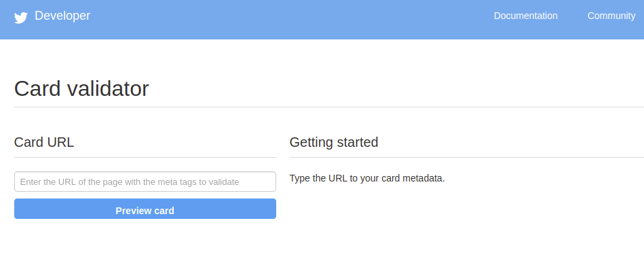
Task: Click the word 'started' in Getting started
Action: pos(358,142)
